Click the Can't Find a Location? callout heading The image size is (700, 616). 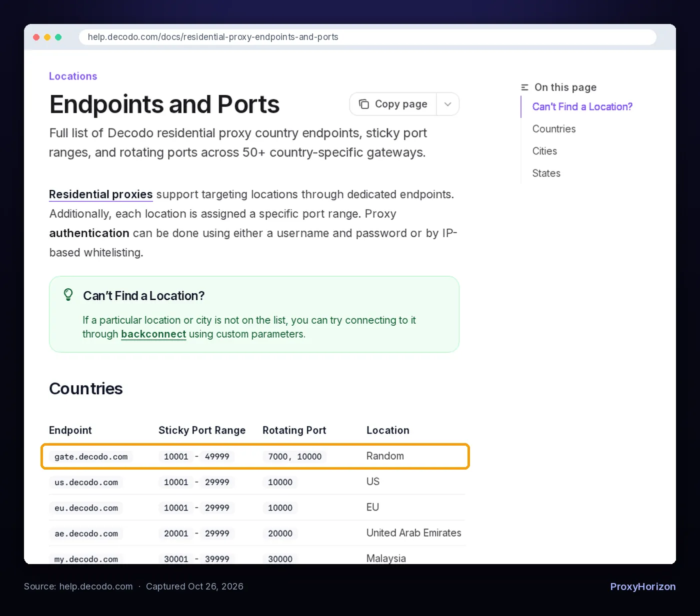pos(144,296)
